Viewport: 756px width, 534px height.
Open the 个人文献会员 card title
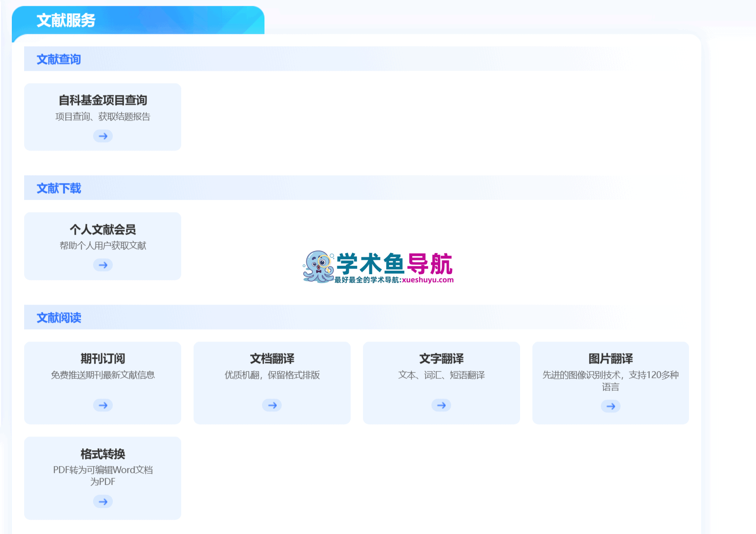103,229
